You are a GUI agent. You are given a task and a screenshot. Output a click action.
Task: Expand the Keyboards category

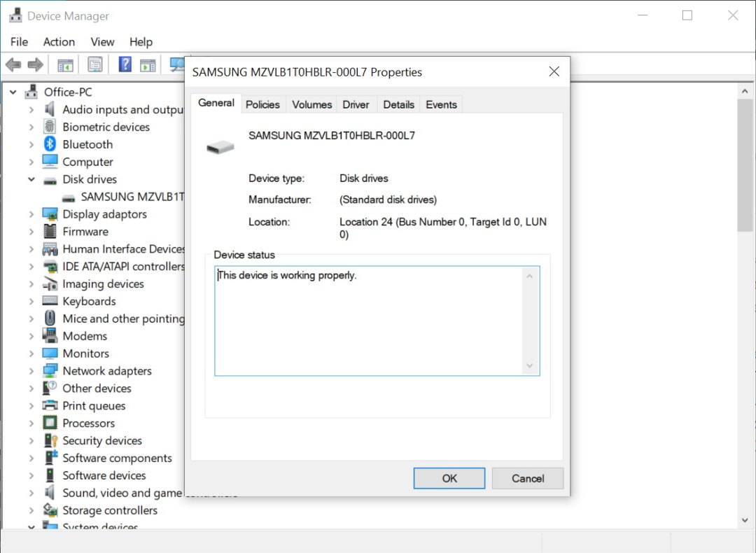[x=31, y=301]
